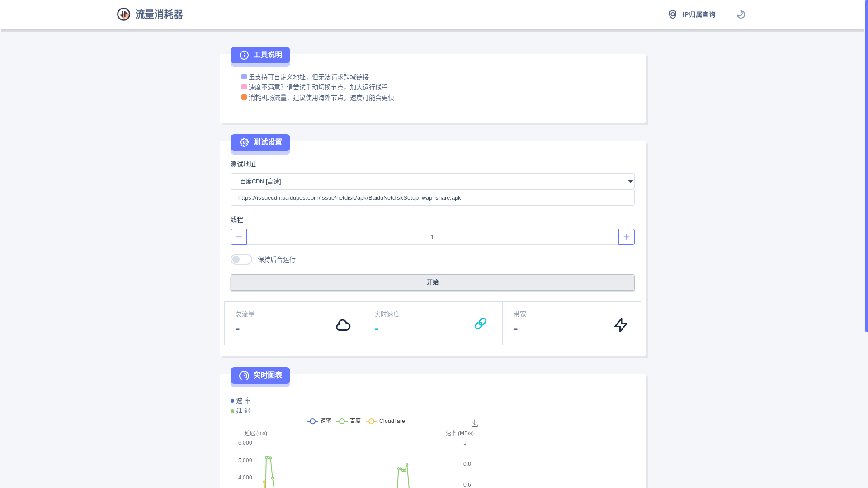Click the orange bullet square
The width and height of the screenshot is (868, 488).
244,97
